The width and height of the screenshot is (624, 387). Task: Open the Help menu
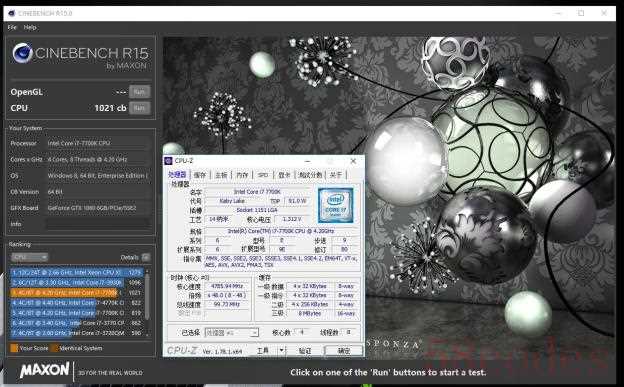[30, 27]
